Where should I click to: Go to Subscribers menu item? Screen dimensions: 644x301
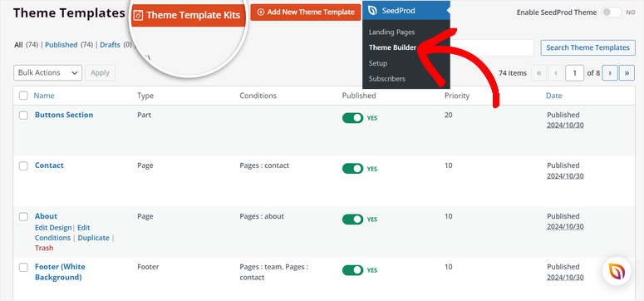point(387,78)
